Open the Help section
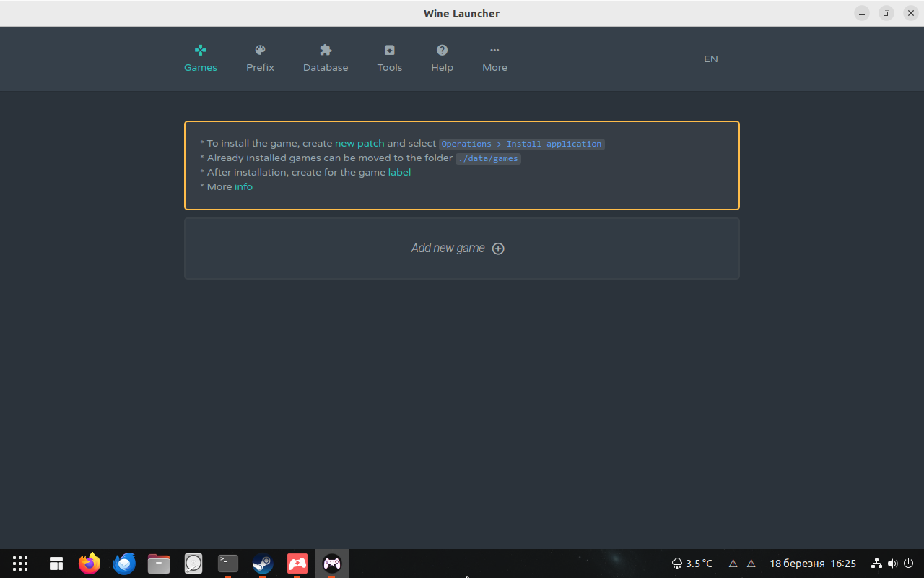The height and width of the screenshot is (578, 924). (443, 59)
